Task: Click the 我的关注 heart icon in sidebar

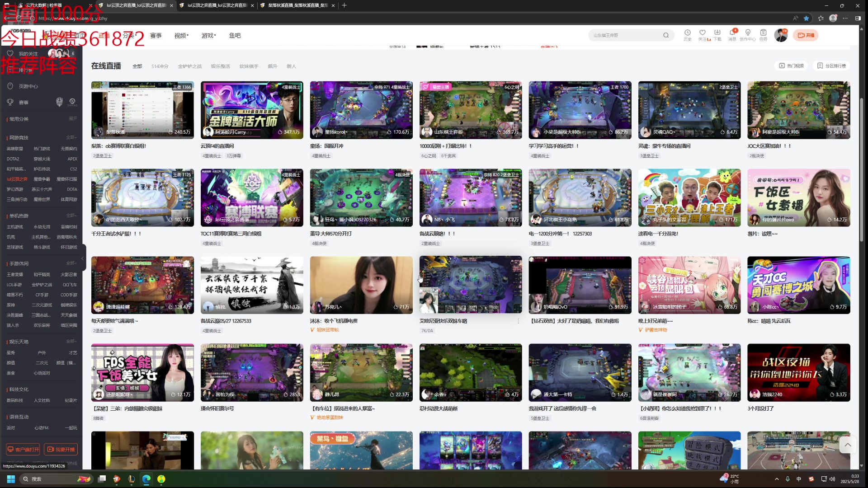Action: (x=10, y=53)
